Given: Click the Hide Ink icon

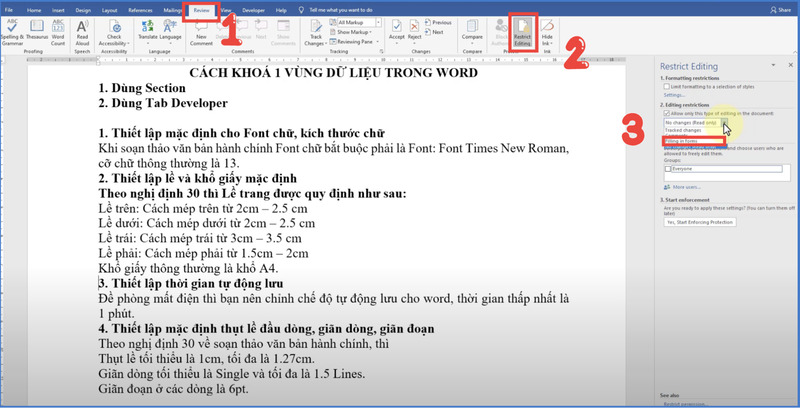Looking at the screenshot, I should click(547, 26).
